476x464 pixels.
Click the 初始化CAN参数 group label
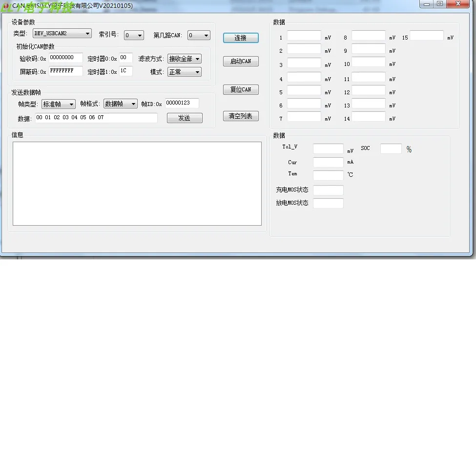(x=35, y=46)
